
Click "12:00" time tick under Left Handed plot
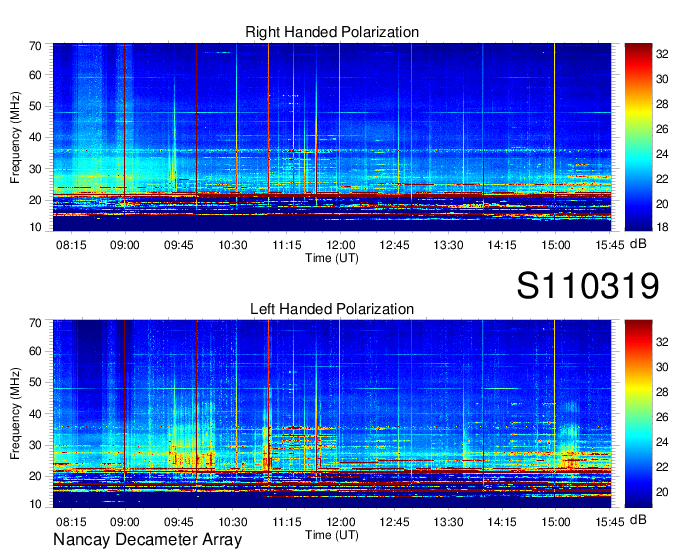[340, 522]
